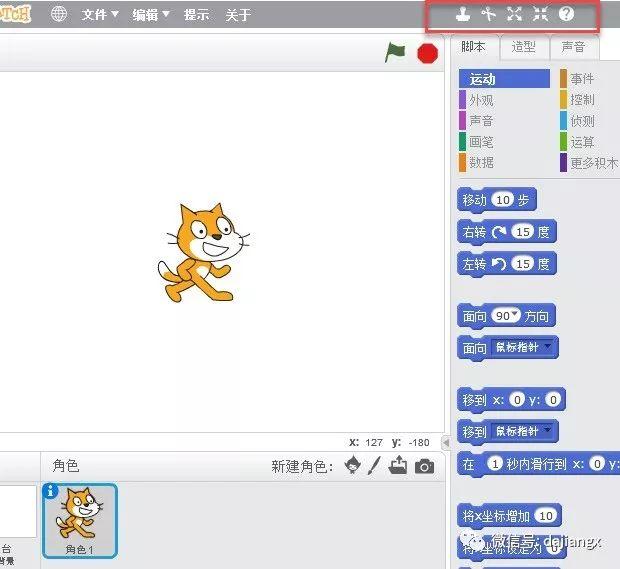The width and height of the screenshot is (620, 569).
Task: Open the 提示 menu item
Action: [197, 15]
